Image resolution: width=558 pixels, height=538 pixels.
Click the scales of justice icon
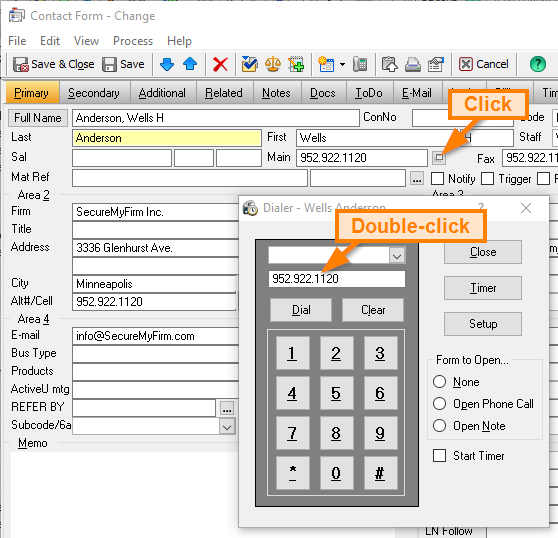[273, 64]
